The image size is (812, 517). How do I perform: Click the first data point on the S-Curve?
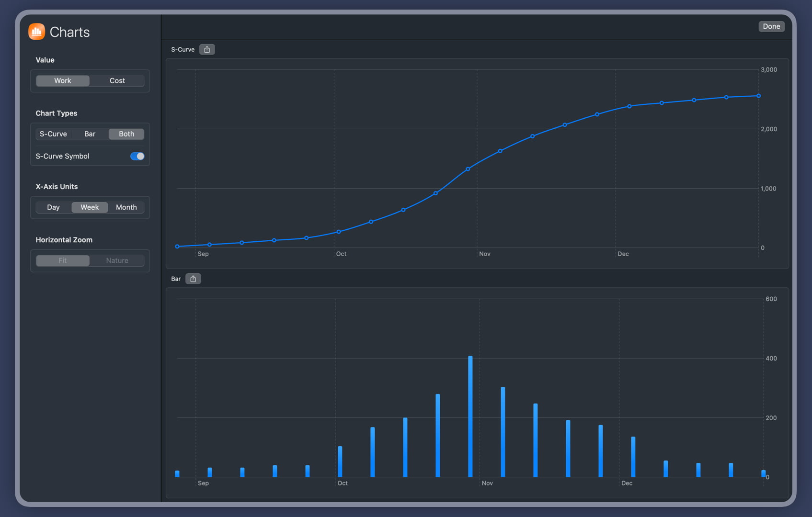point(177,247)
